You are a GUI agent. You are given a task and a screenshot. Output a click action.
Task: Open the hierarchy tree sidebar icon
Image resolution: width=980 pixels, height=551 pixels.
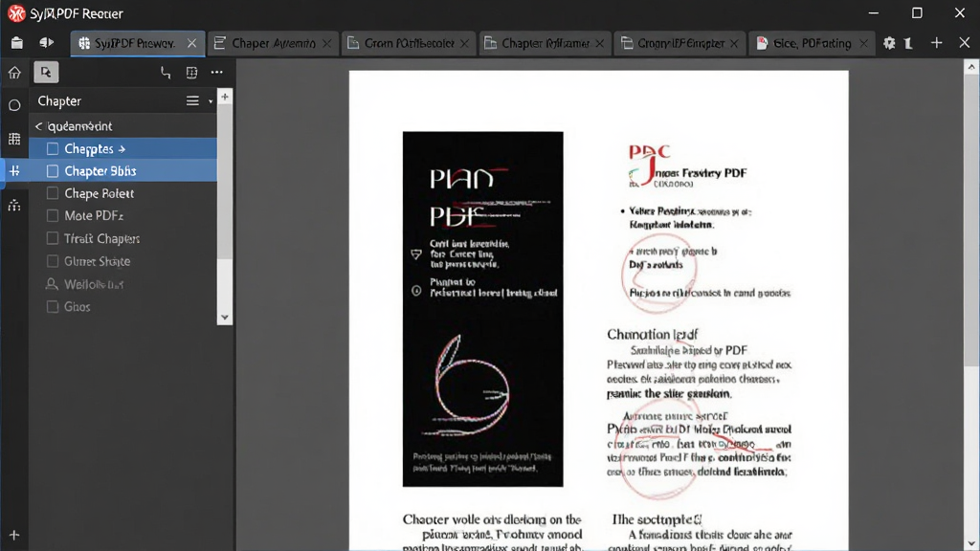click(x=14, y=205)
